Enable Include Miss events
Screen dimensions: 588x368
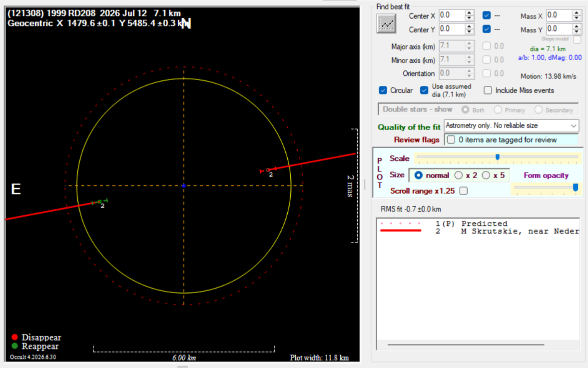pyautogui.click(x=488, y=90)
